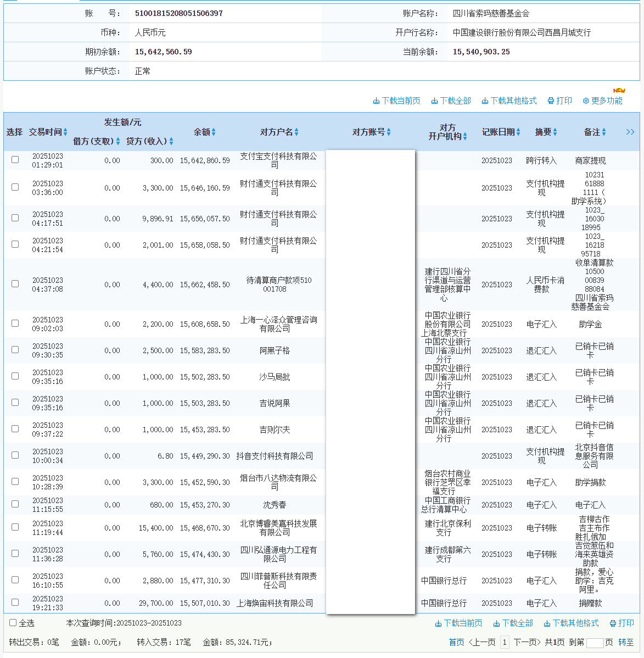
Task: Click the 对方户名 column header
Action: pyautogui.click(x=276, y=132)
